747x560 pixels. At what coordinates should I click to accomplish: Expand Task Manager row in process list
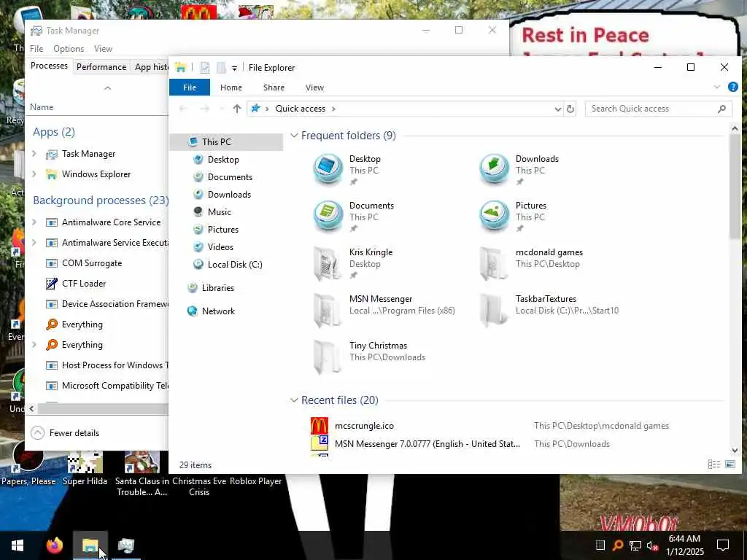click(34, 154)
